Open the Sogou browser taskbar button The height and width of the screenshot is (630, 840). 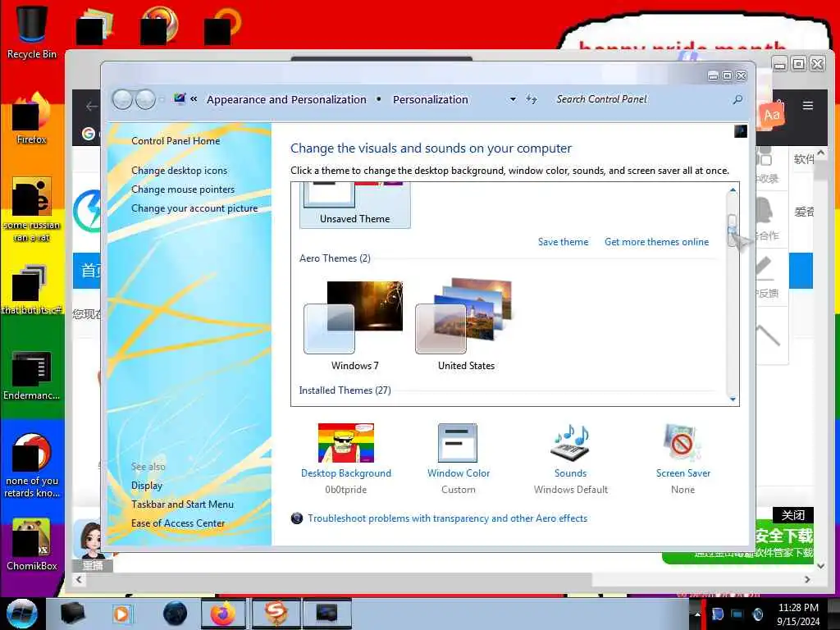[276, 614]
